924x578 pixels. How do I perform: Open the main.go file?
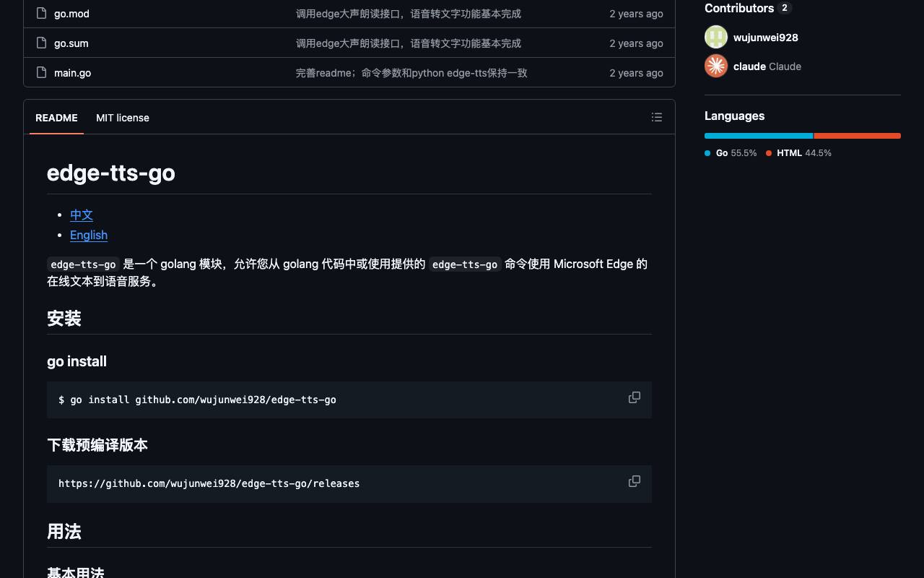[72, 73]
